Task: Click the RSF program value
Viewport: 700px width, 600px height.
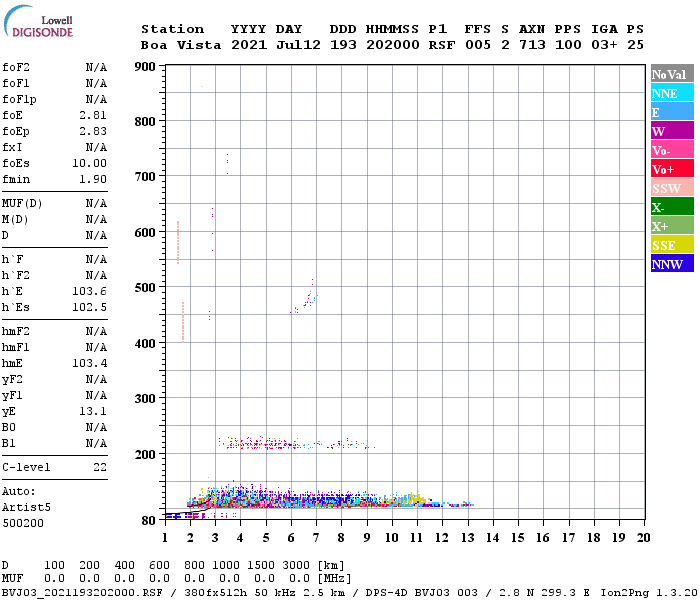Action: (x=442, y=45)
